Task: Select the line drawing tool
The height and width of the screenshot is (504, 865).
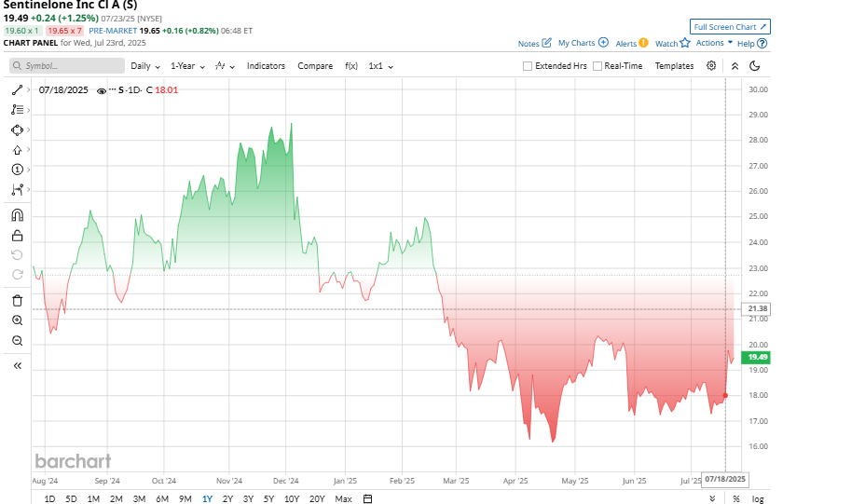Action: (17, 89)
